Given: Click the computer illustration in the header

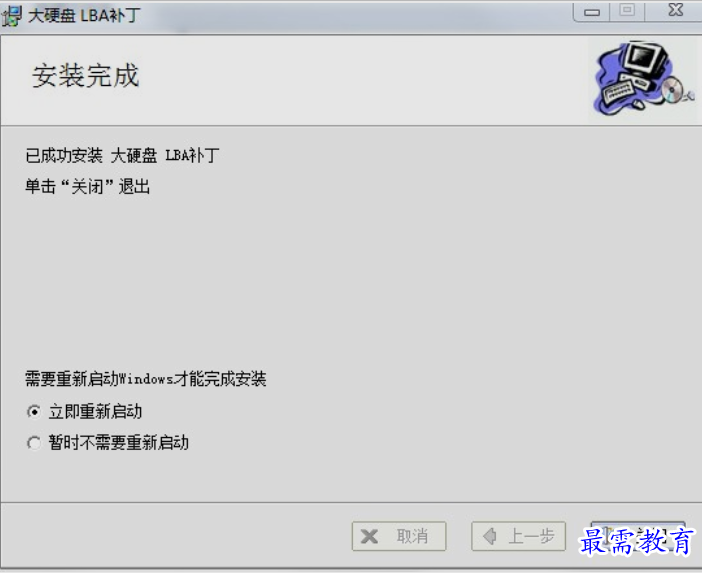Looking at the screenshot, I should 643,79.
